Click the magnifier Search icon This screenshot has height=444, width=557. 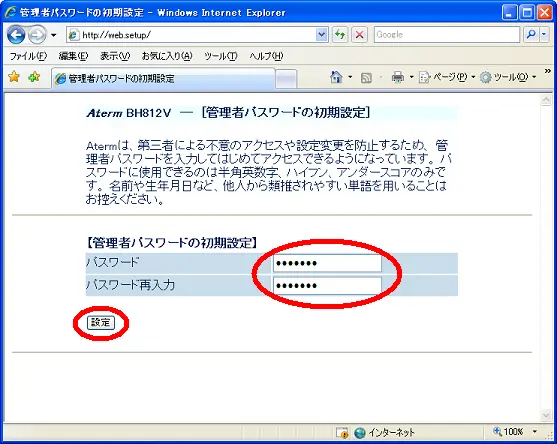click(x=531, y=34)
